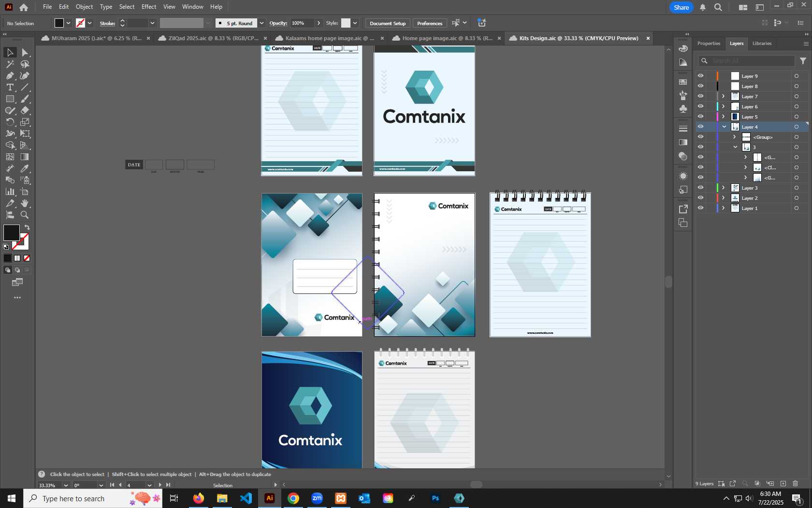Select the Line Segment tool
812x508 pixels.
[25, 87]
